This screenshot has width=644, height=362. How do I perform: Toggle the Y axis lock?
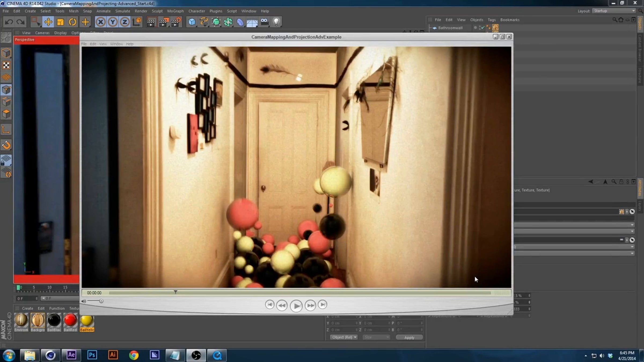[x=113, y=22]
